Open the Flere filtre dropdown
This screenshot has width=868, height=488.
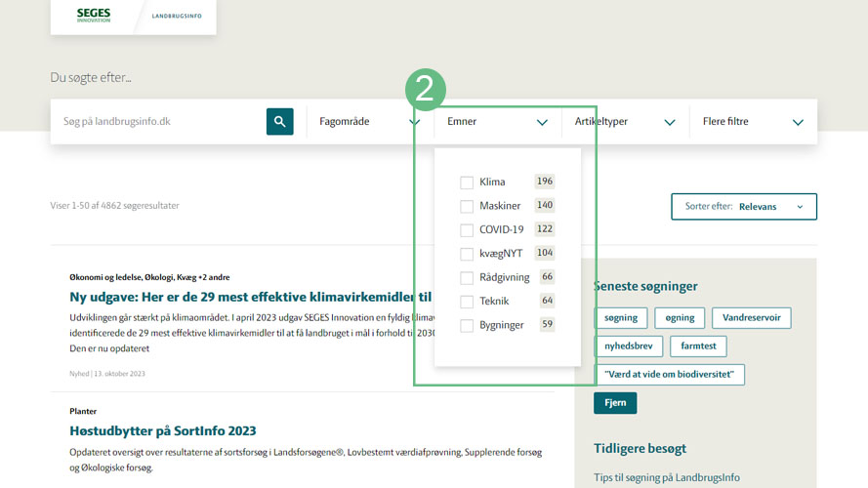pos(753,122)
